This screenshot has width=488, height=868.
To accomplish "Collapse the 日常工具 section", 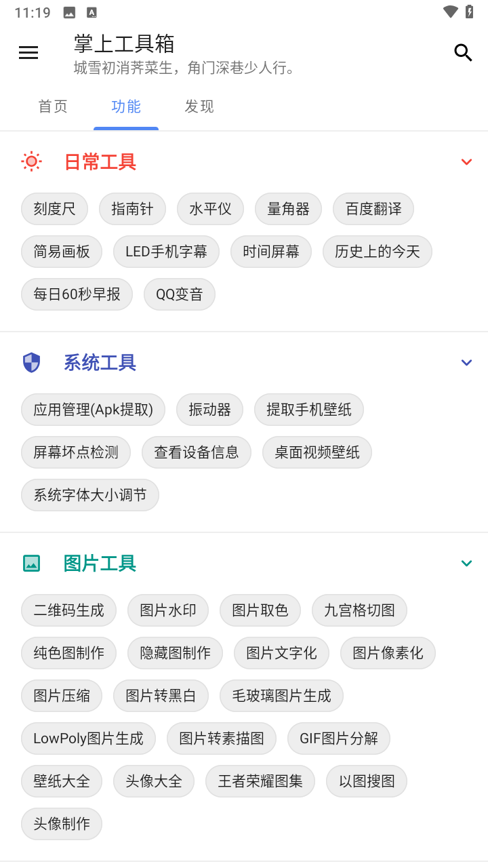I will coord(466,161).
